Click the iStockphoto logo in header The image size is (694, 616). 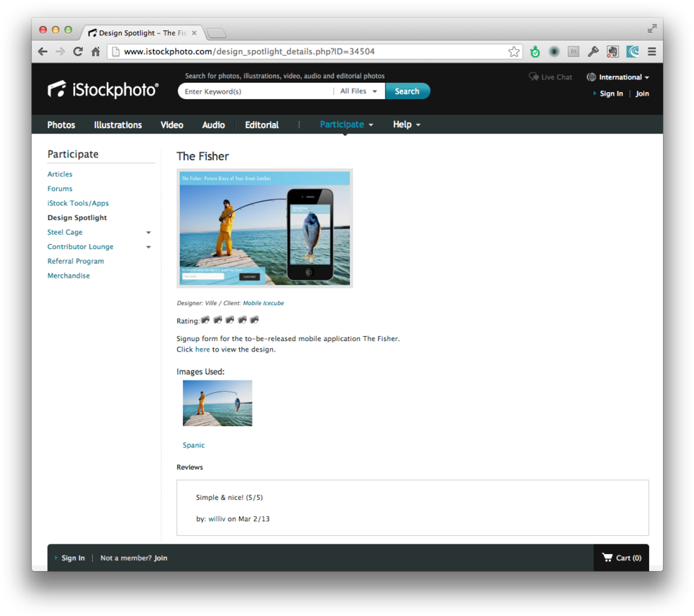pyautogui.click(x=103, y=89)
